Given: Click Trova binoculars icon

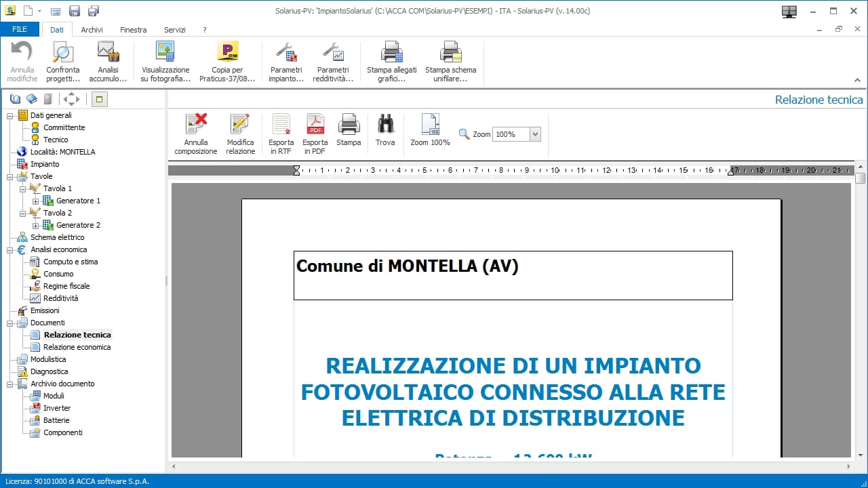Looking at the screenshot, I should click(x=385, y=124).
